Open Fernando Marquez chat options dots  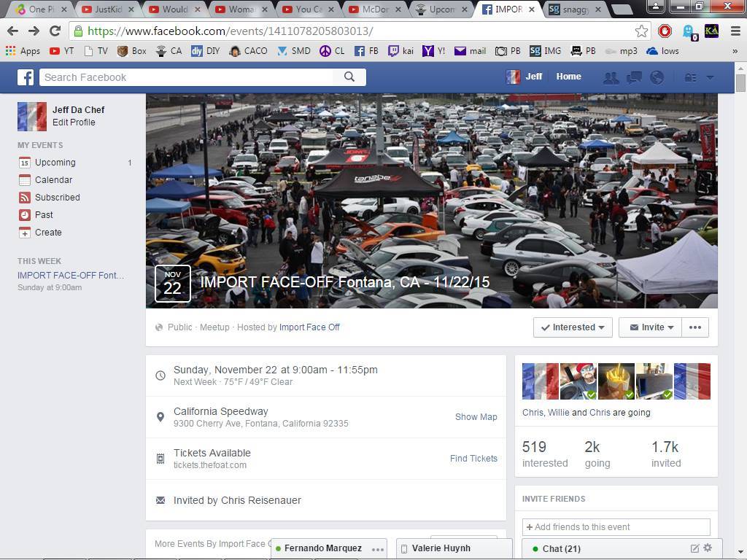pyautogui.click(x=378, y=549)
